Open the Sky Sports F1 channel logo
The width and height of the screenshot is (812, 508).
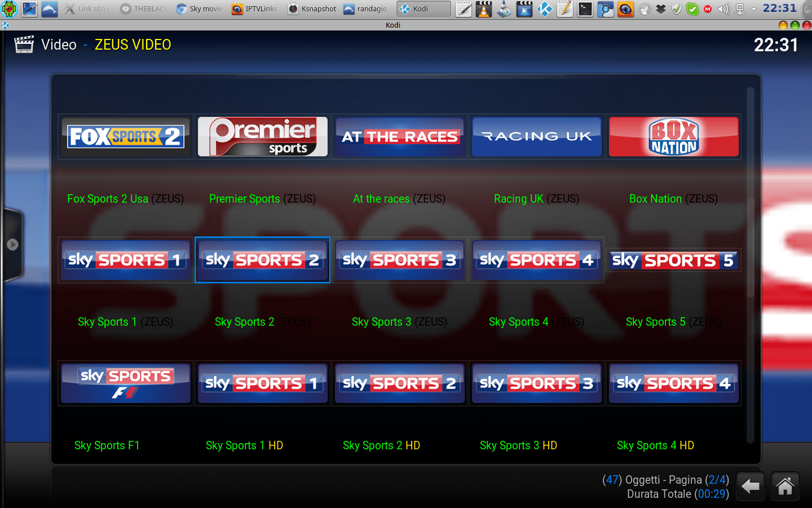click(x=126, y=383)
